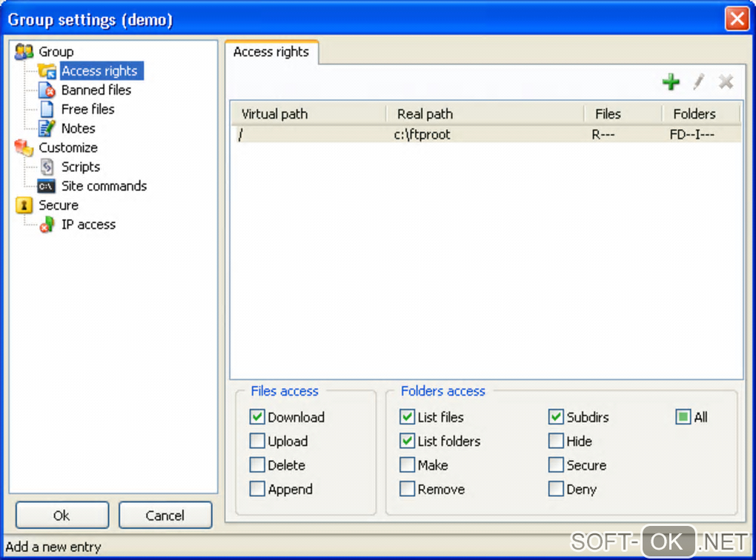Enable the Download checkbox
The height and width of the screenshot is (560, 756).
(257, 417)
